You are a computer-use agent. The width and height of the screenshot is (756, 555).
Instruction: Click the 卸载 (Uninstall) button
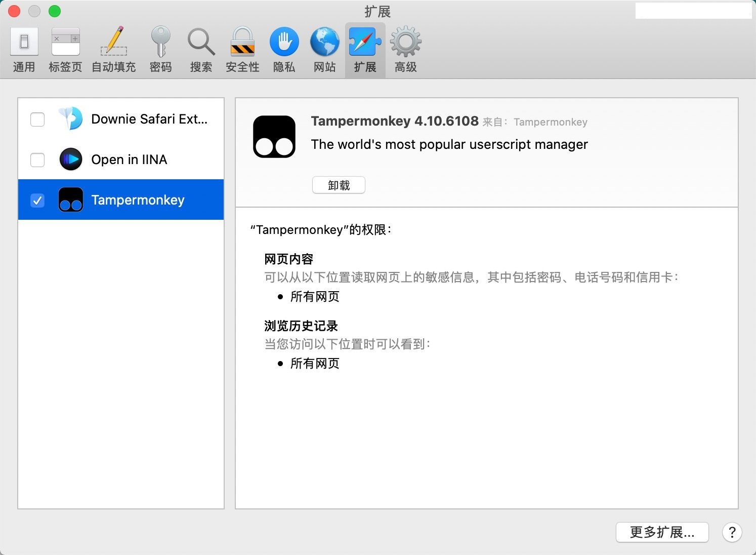pos(338,185)
